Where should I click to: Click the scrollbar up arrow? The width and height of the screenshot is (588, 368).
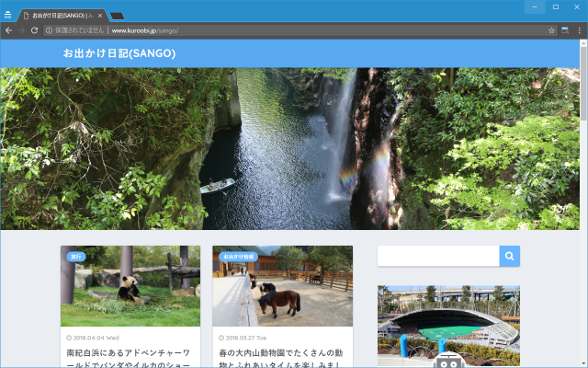coord(583,43)
